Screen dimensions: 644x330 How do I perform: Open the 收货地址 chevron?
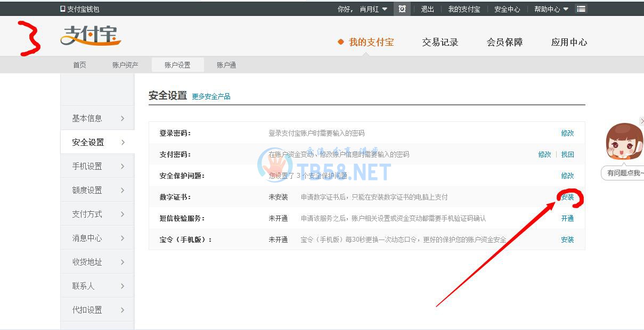pos(123,262)
